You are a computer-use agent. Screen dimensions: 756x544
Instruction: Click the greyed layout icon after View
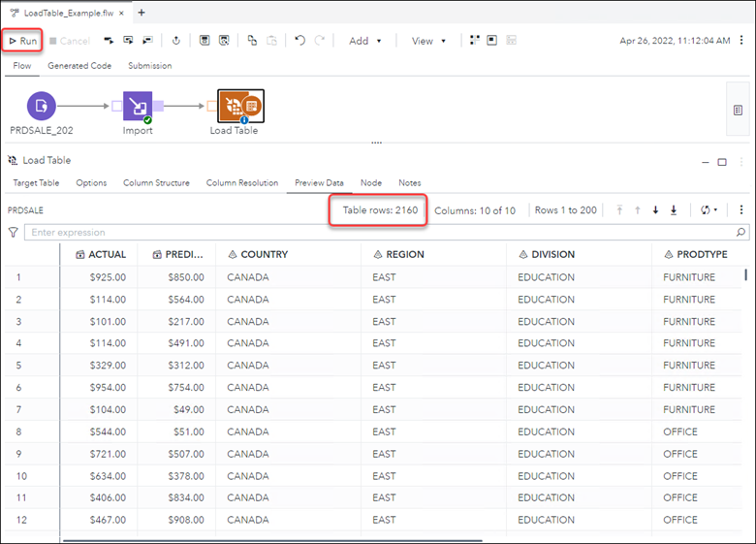(512, 40)
